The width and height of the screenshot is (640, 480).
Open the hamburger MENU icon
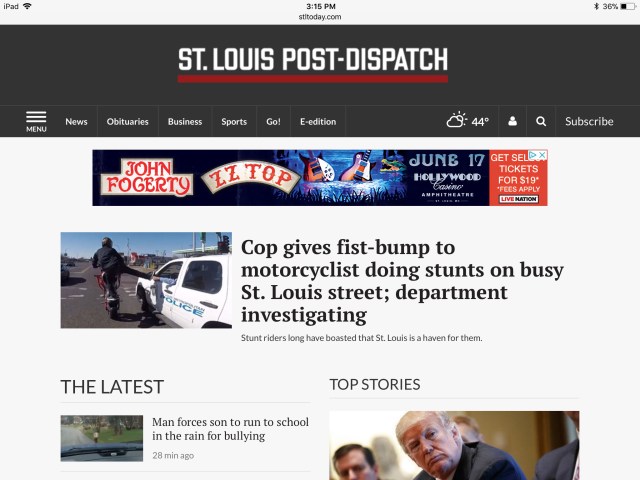(36, 121)
